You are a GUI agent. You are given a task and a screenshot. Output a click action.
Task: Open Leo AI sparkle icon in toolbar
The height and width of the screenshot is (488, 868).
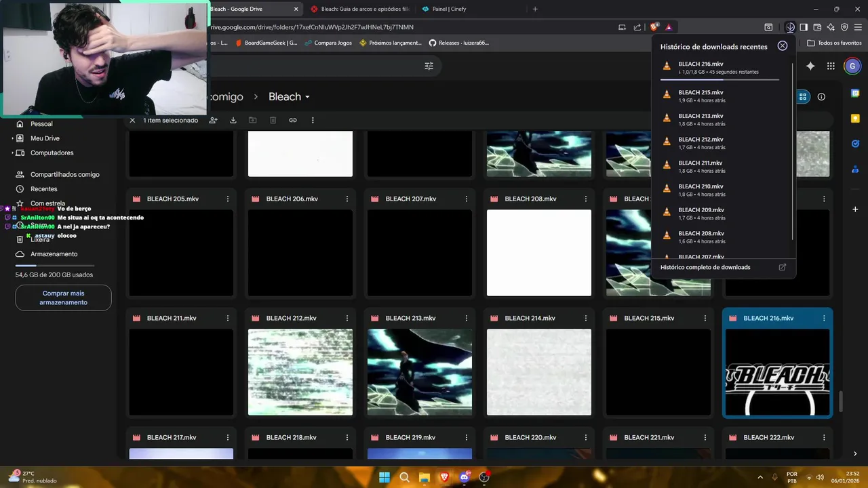pos(831,27)
